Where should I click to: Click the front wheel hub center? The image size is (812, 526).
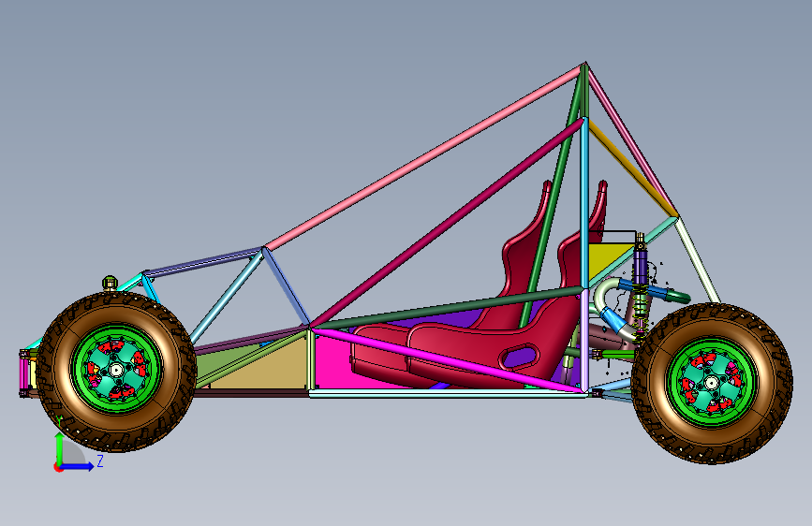(116, 371)
